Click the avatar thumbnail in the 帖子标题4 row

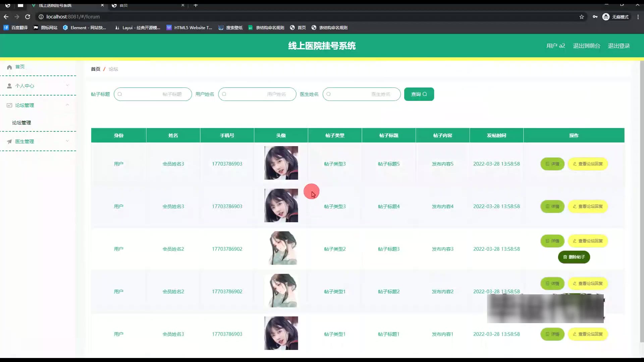tap(281, 205)
